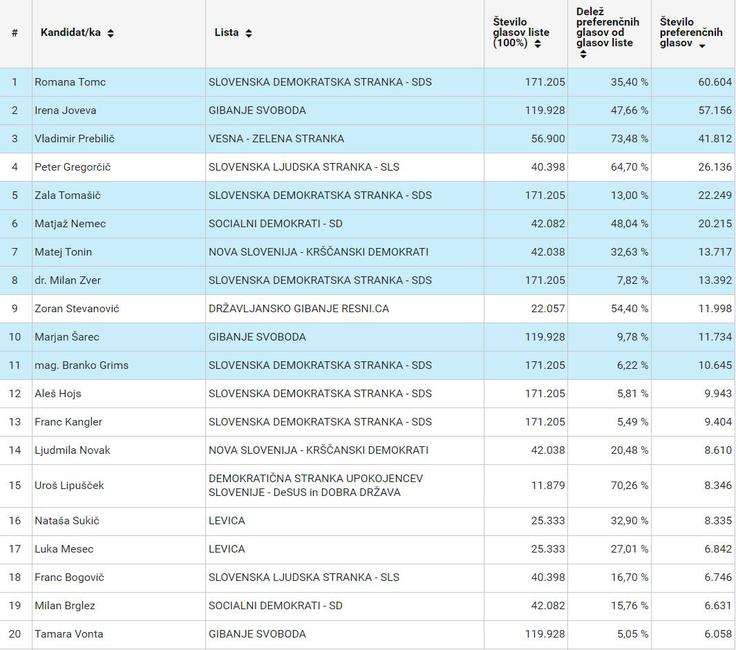
Task: Select candidate Ljudmila Novak
Action: 72,450
